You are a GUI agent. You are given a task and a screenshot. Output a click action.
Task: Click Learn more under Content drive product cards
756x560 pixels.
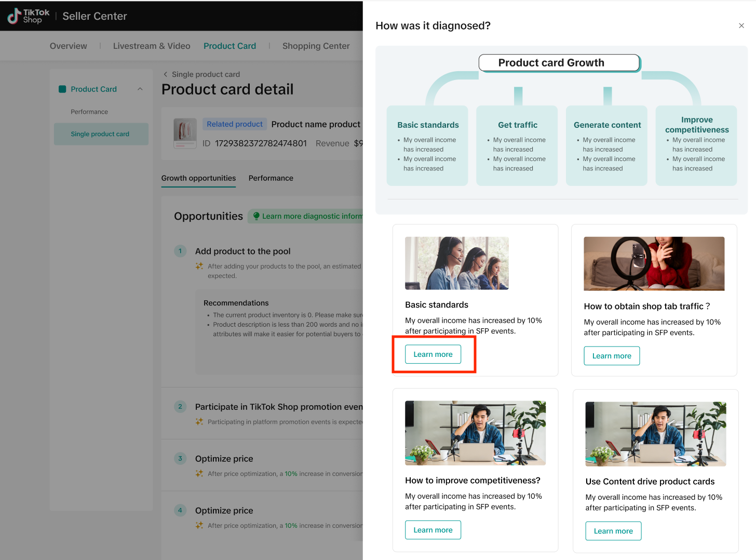613,531
